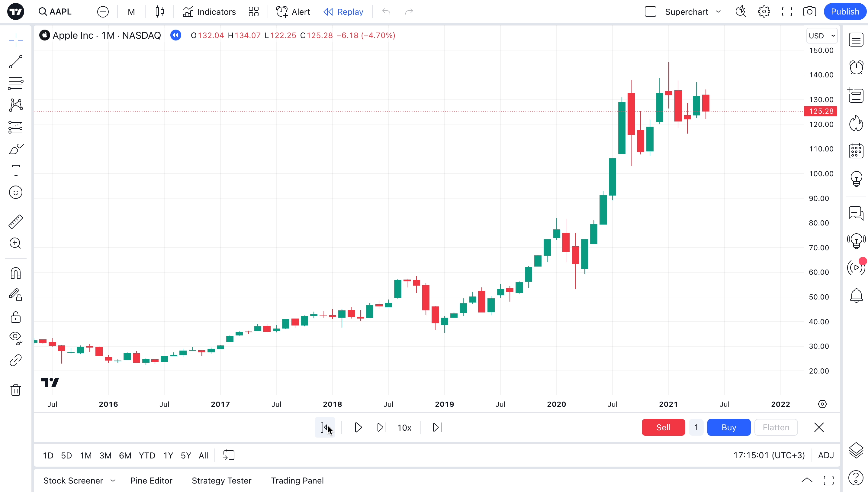Viewport: 868px width, 492px height.
Task: Switch to the Strategy Tester tab
Action: coord(221,481)
